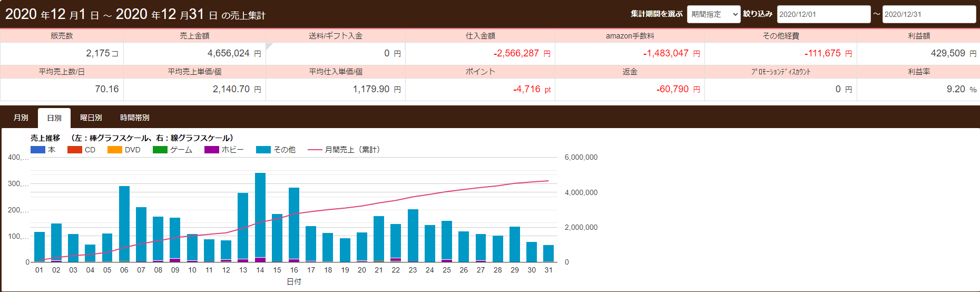980x292 pixels.
Task: Toggle the 月間売上（累計） line legend
Action: [315, 150]
